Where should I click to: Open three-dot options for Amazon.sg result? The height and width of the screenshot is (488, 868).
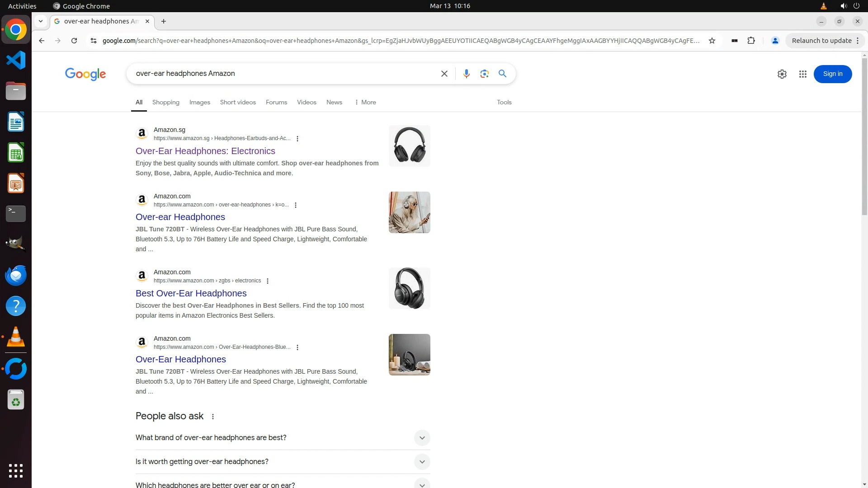tap(297, 139)
